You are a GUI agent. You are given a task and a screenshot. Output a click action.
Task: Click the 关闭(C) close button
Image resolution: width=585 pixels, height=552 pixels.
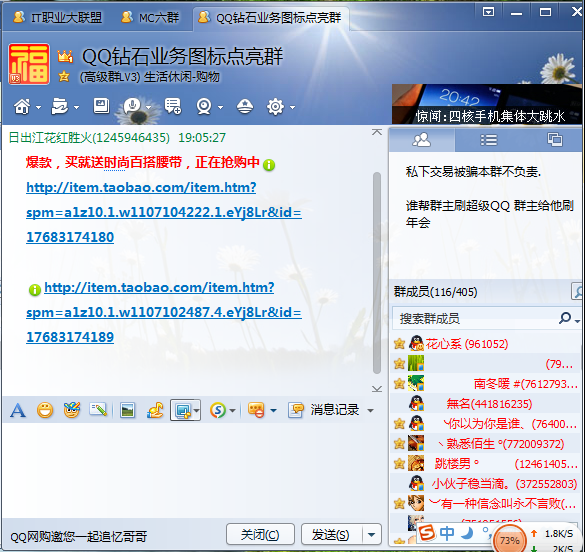point(260,534)
